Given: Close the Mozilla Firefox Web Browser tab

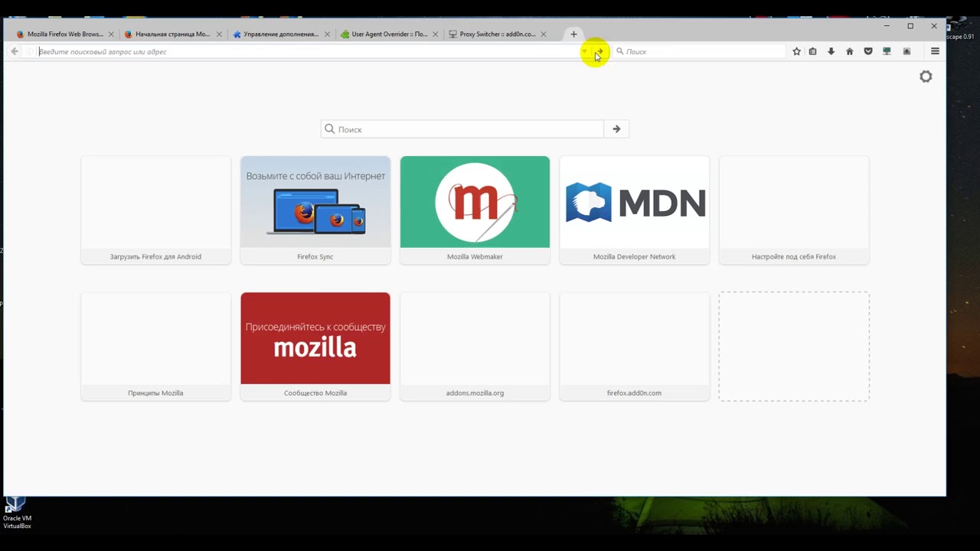Looking at the screenshot, I should pyautogui.click(x=111, y=34).
